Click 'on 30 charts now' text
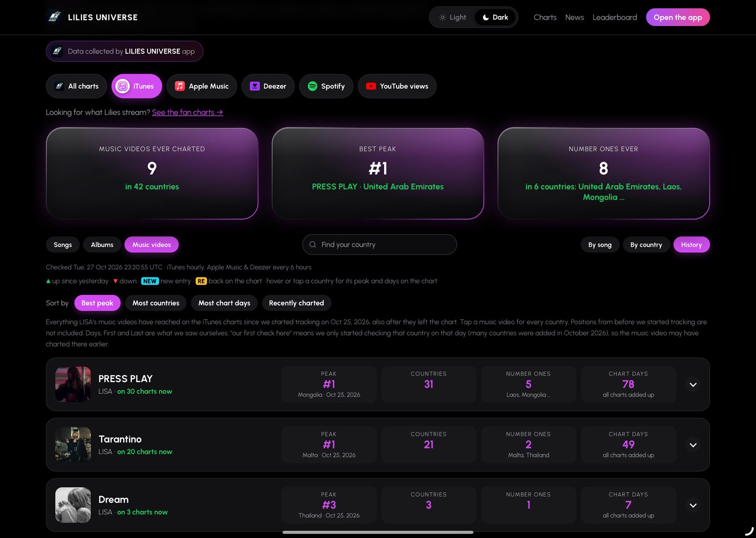Viewport: 756px width, 538px height. pos(145,391)
